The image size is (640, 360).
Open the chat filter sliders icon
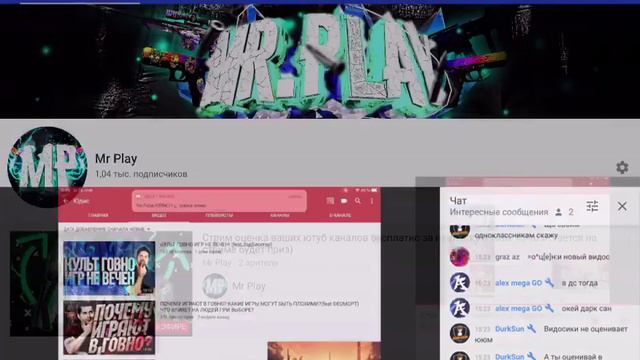[592, 206]
